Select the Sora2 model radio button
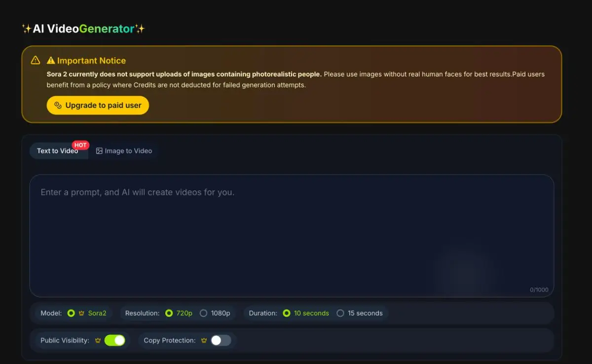 71,313
